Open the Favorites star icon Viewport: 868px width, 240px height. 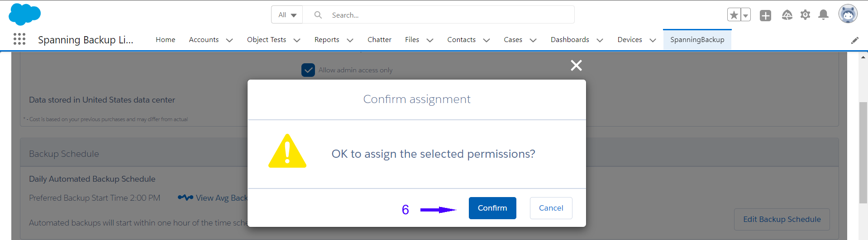[x=734, y=15]
